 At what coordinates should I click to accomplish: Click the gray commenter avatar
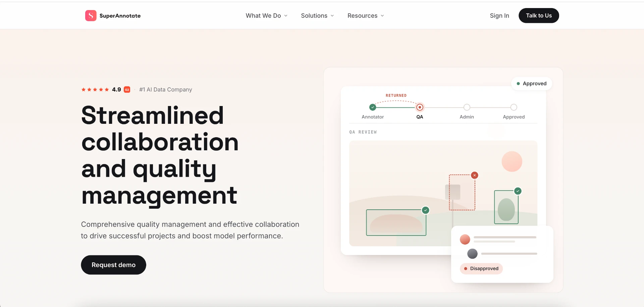tap(472, 254)
